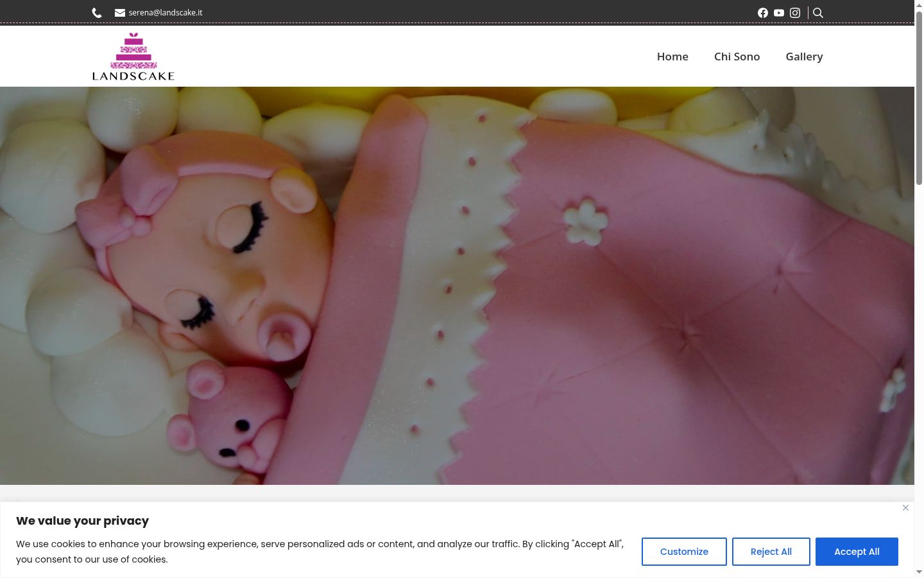
Task: Open the Chi Sono page
Action: (x=737, y=57)
